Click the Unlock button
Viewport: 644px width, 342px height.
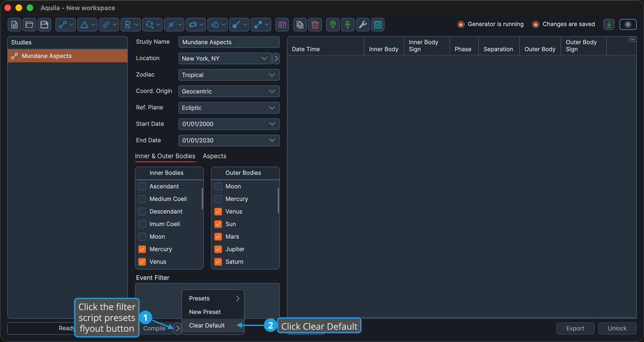[617, 328]
